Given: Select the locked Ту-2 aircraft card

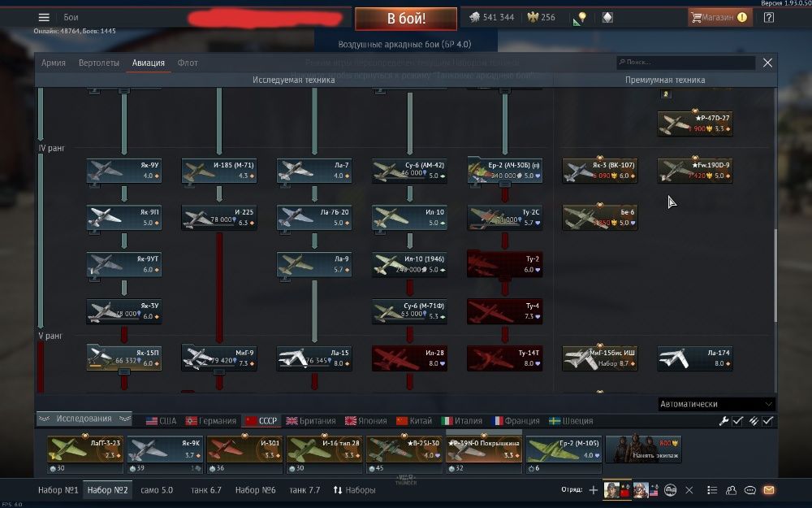Looking at the screenshot, I should 505,264.
